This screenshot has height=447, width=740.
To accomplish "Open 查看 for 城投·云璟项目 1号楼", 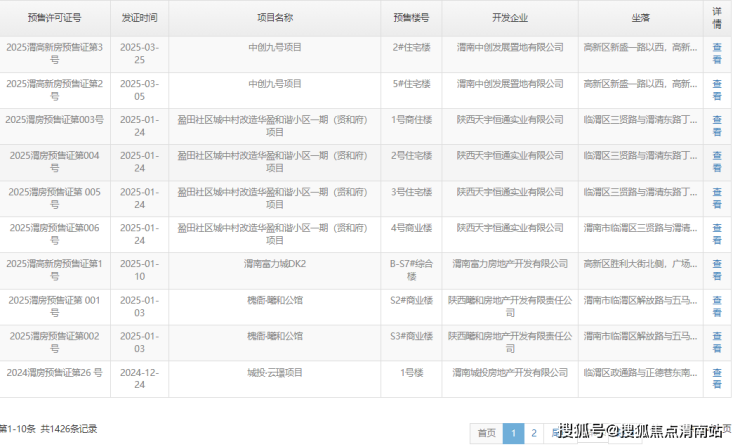I will 716,378.
